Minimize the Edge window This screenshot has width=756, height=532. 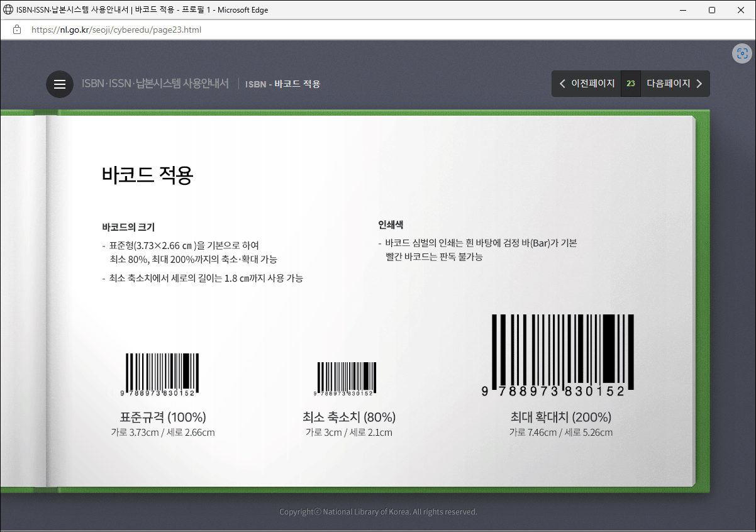(x=683, y=9)
